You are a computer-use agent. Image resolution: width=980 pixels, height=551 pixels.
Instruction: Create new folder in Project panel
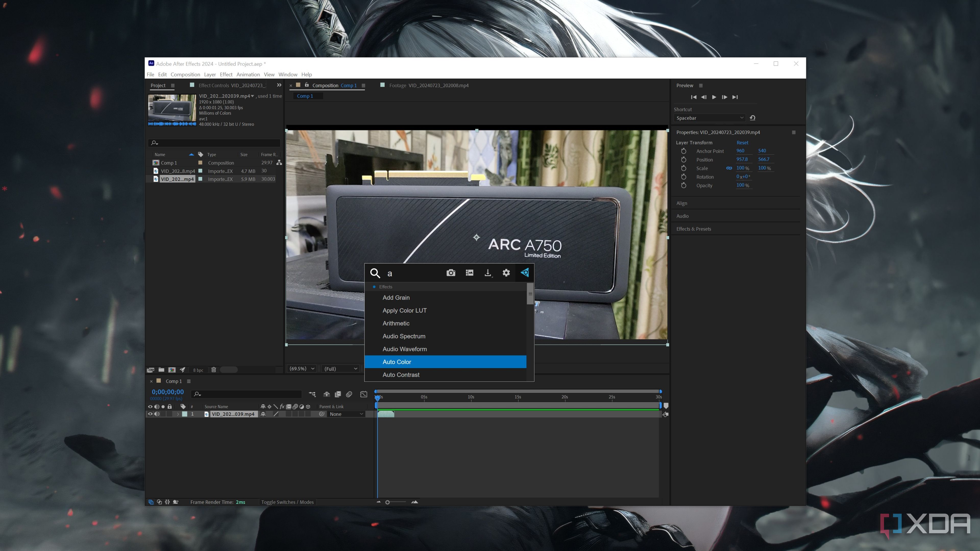161,370
